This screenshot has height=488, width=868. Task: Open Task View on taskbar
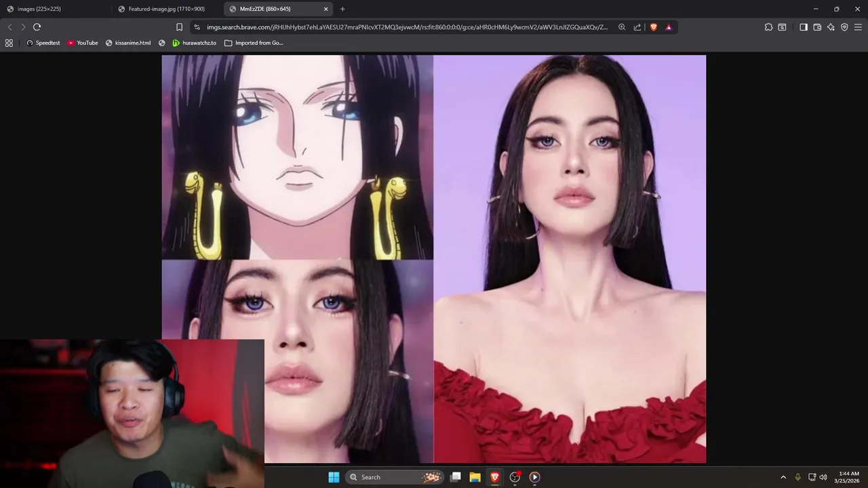(x=456, y=477)
